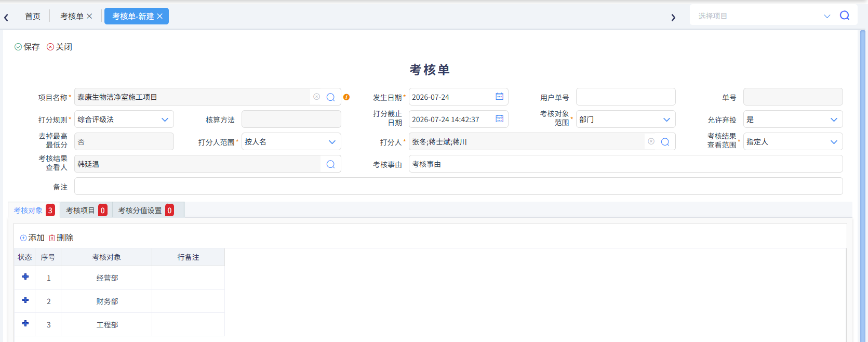This screenshot has width=868, height=342.
Task: Open project lookup with the 项目名称 search icon
Action: [330, 97]
